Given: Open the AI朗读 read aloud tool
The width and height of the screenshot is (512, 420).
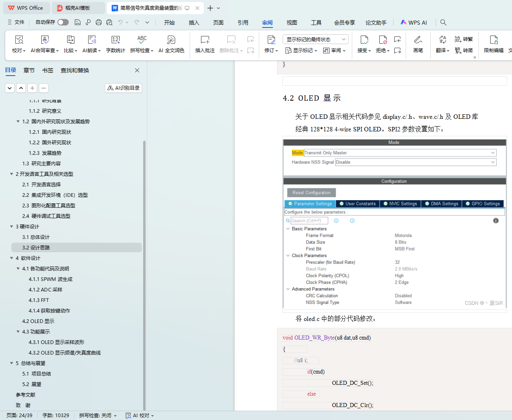Looking at the screenshot, I should [x=92, y=40].
